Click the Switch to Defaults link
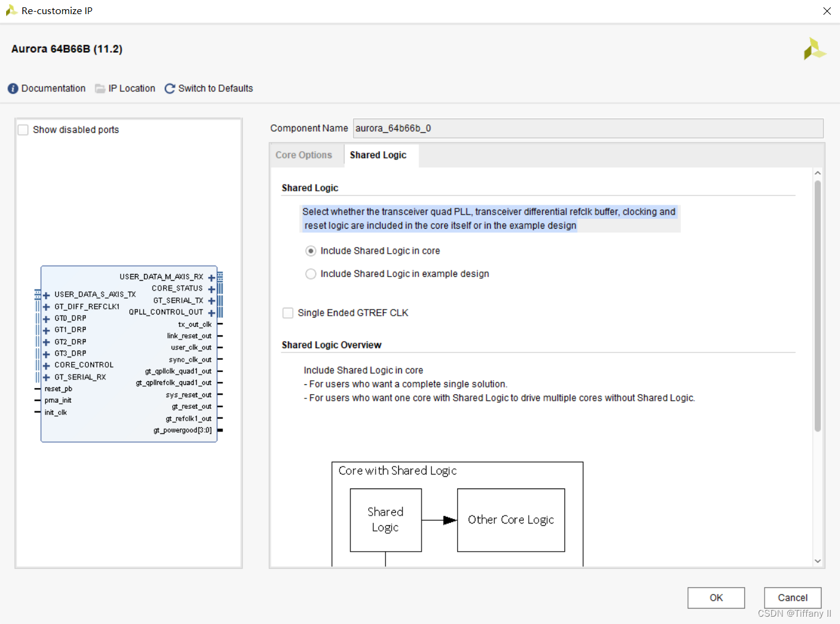Image resolution: width=840 pixels, height=624 pixels. click(x=216, y=89)
